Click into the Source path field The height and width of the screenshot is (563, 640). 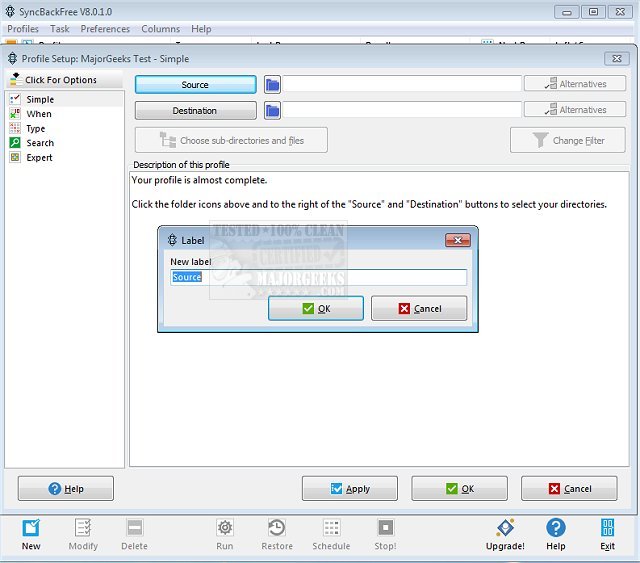pyautogui.click(x=402, y=84)
